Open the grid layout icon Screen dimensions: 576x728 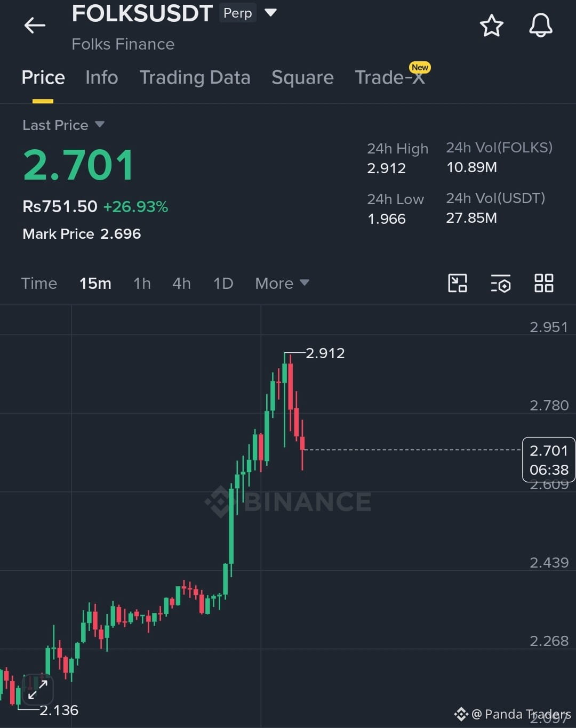tap(543, 283)
